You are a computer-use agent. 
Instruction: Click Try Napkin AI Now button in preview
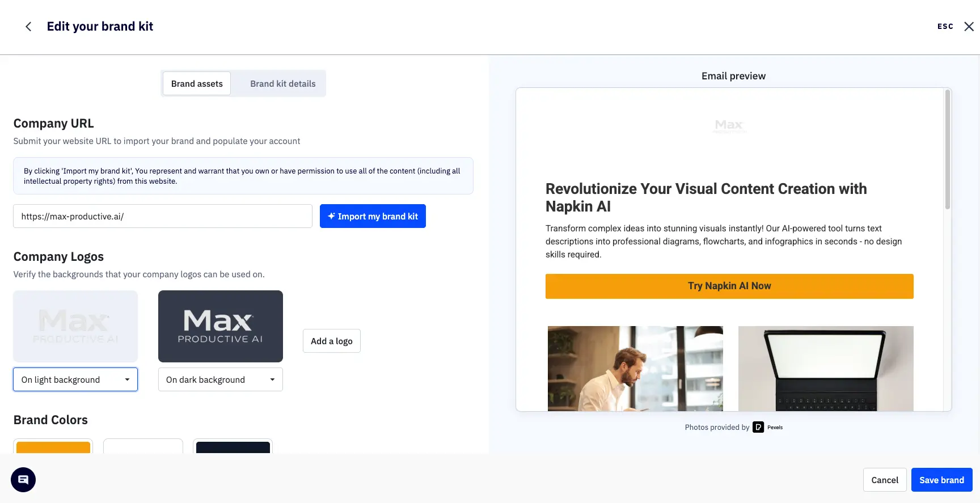click(729, 286)
